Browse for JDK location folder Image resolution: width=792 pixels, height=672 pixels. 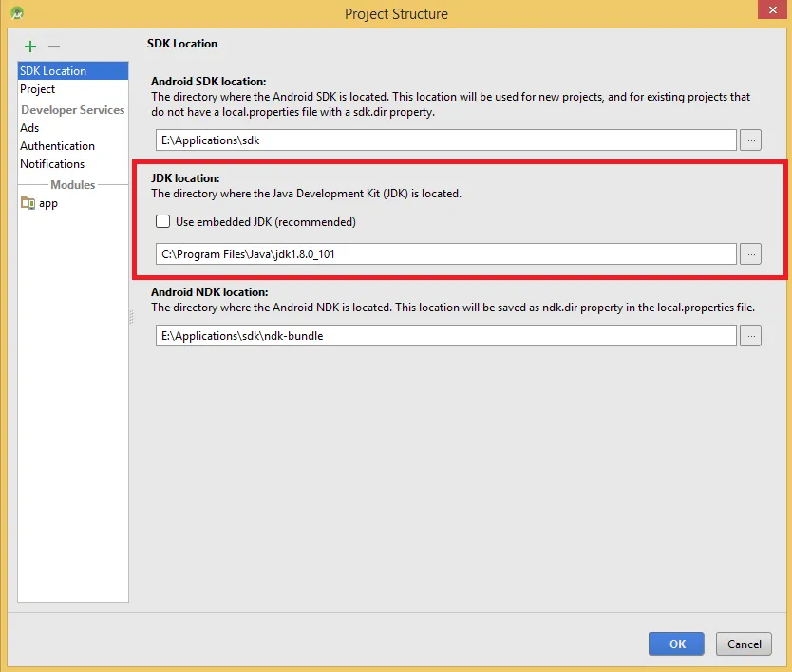[750, 254]
